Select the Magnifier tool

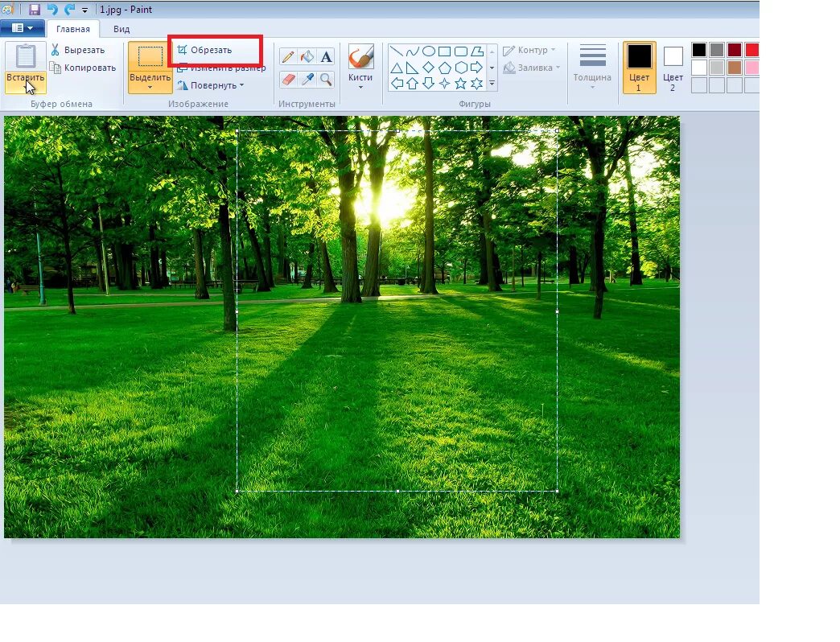(326, 80)
